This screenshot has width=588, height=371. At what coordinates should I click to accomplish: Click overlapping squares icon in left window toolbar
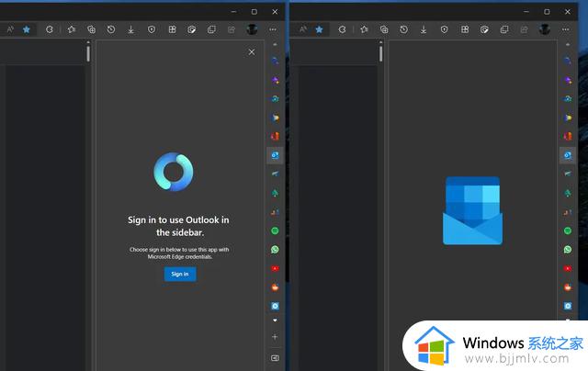coord(211,29)
